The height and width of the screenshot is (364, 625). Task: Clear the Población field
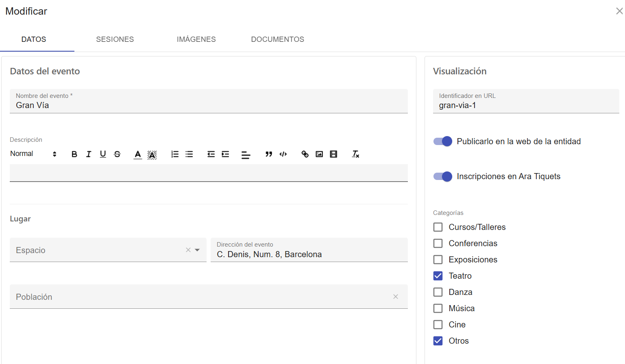click(x=396, y=297)
